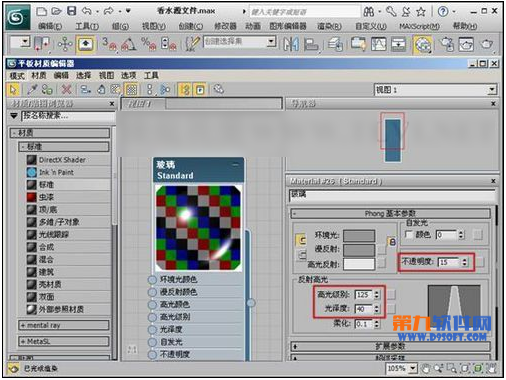Select the arrow Select tool in material editor
The width and height of the screenshot is (506, 380).
pyautogui.click(x=13, y=90)
